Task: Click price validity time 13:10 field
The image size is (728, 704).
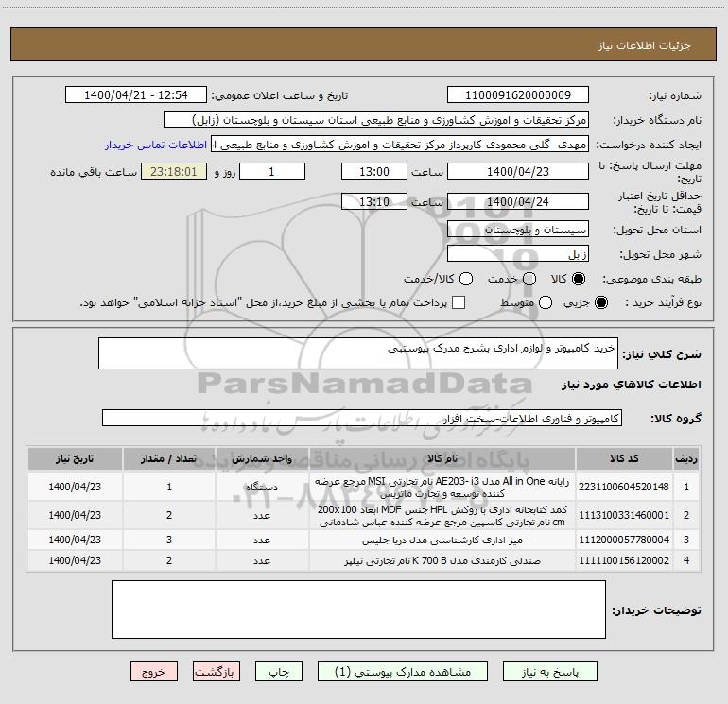Action: click(374, 201)
